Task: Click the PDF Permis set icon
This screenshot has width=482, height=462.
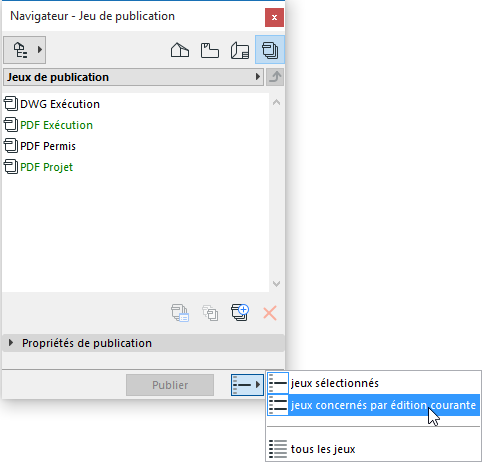Action: pos(11,146)
